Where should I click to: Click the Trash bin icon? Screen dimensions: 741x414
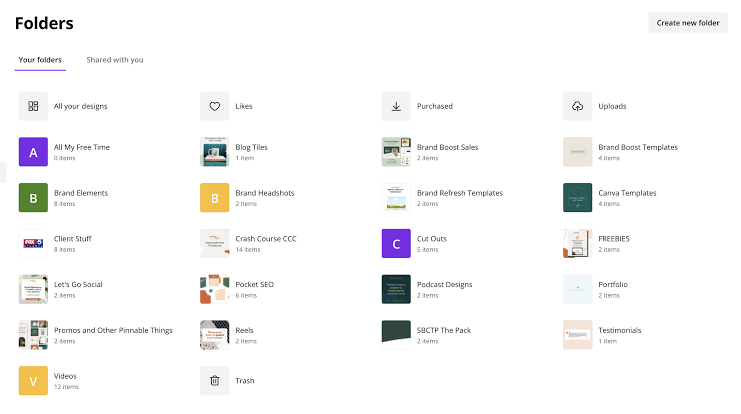pos(215,380)
